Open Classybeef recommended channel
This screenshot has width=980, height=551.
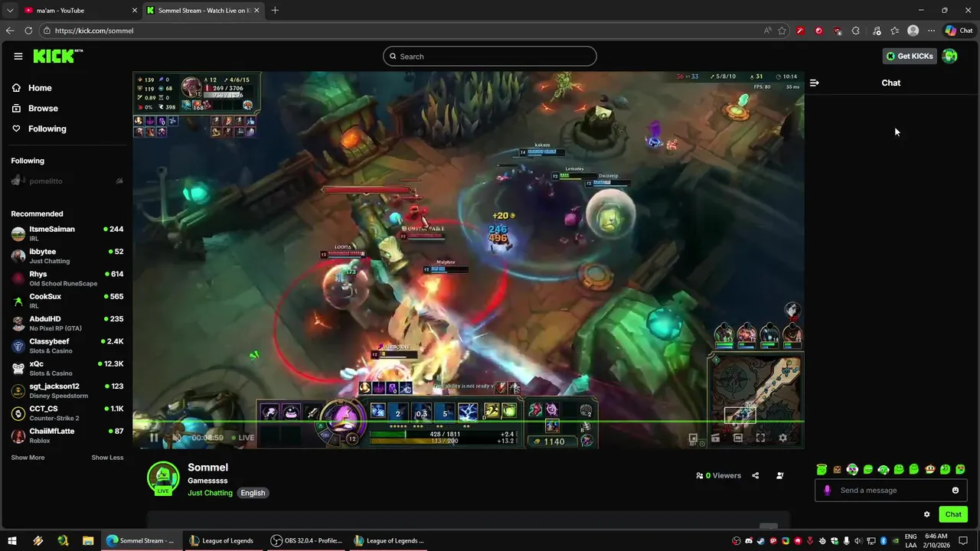[x=67, y=346]
